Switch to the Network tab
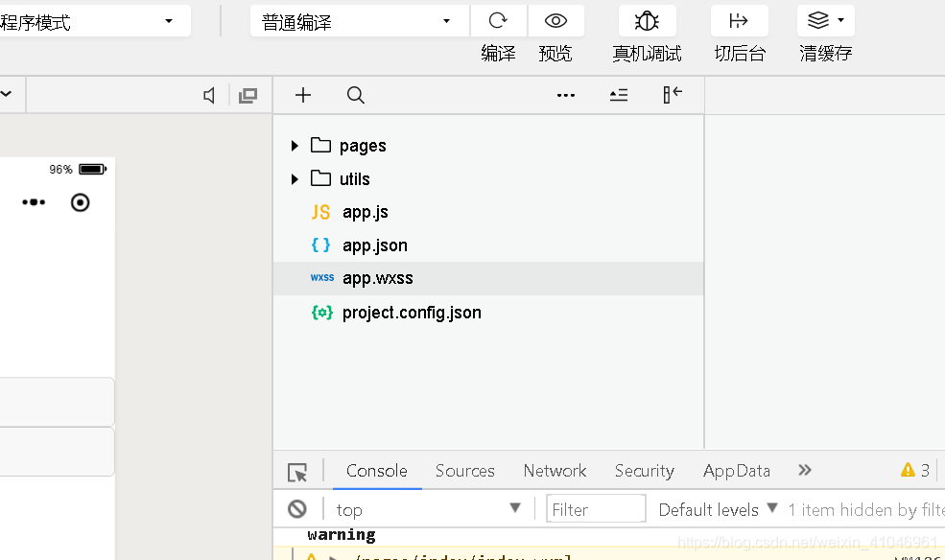The width and height of the screenshot is (945, 560). 555,470
